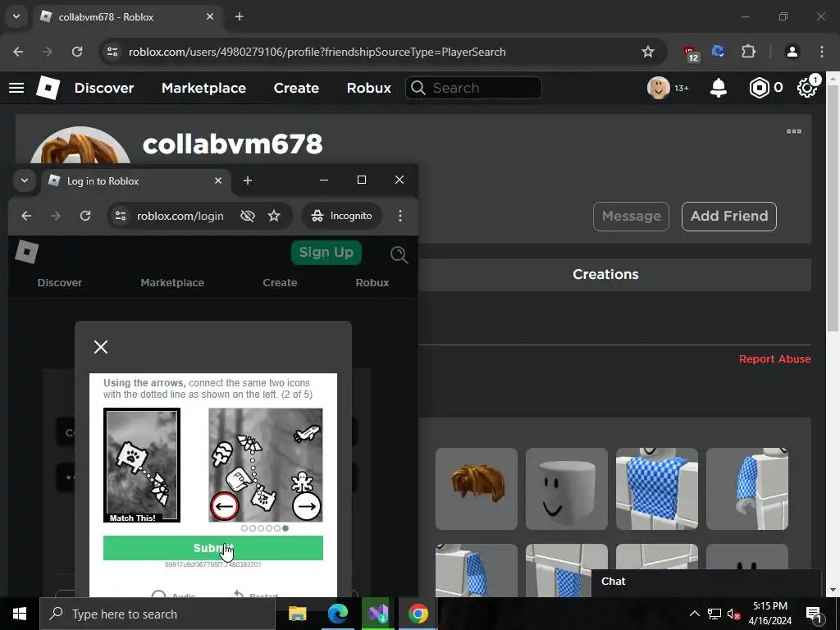The width and height of the screenshot is (840, 630).
Task: Select the Create link in incognito window
Action: coord(280,283)
